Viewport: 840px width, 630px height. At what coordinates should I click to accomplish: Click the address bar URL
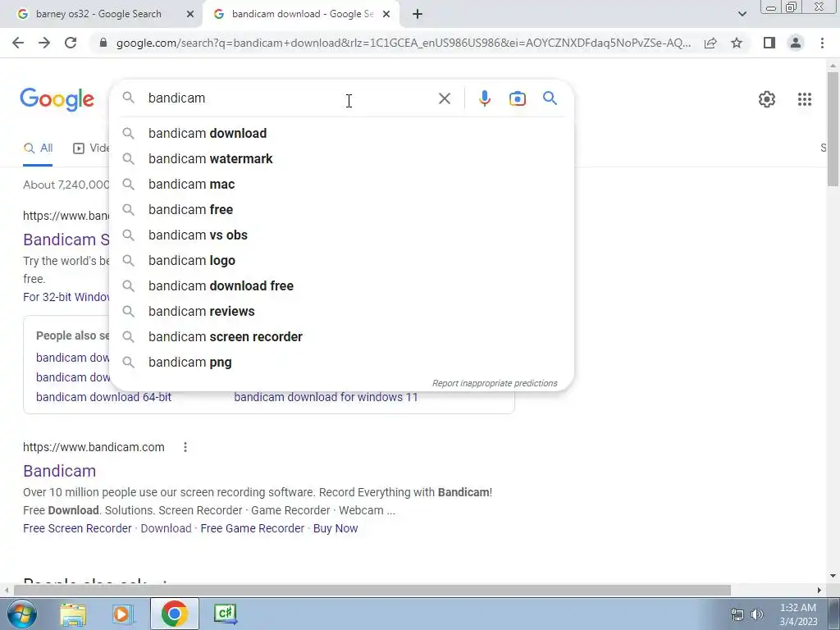[403, 43]
